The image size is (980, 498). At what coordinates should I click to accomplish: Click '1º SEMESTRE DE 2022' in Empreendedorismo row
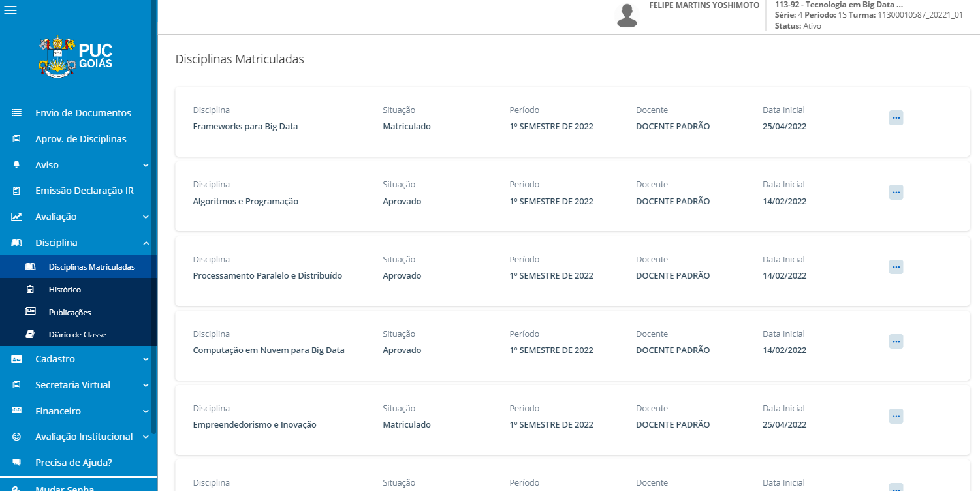[552, 425]
